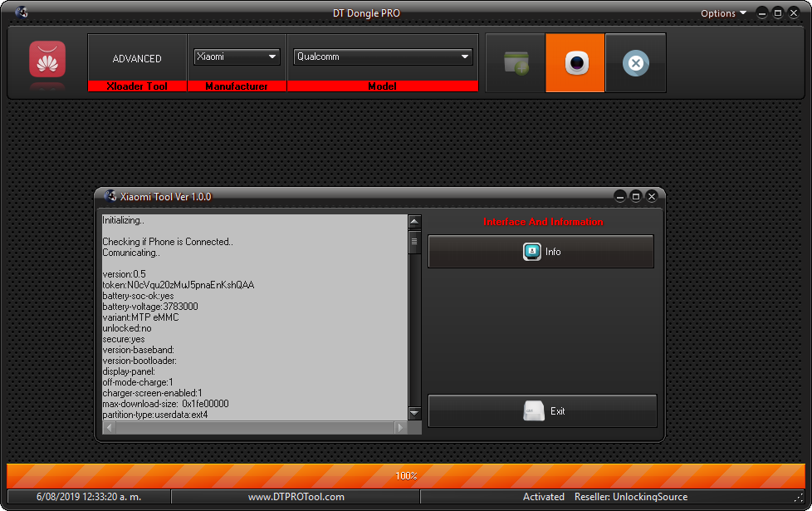812x511 pixels.
Task: Click the DT Dongle PRO app icon in title bar
Action: [x=22, y=12]
